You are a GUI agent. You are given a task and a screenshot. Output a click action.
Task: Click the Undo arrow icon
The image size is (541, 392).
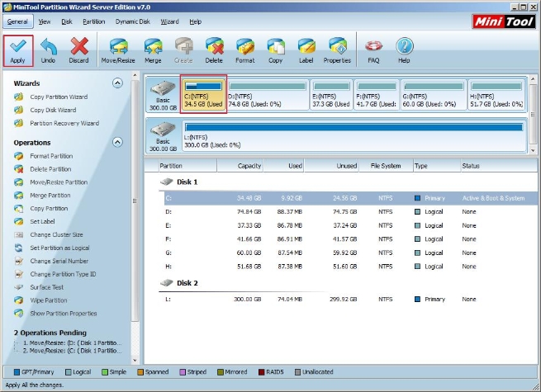(48, 50)
